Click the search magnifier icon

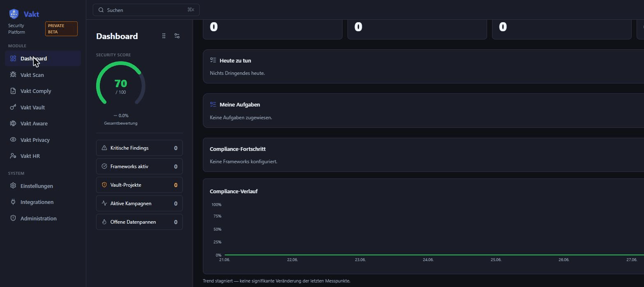click(101, 10)
